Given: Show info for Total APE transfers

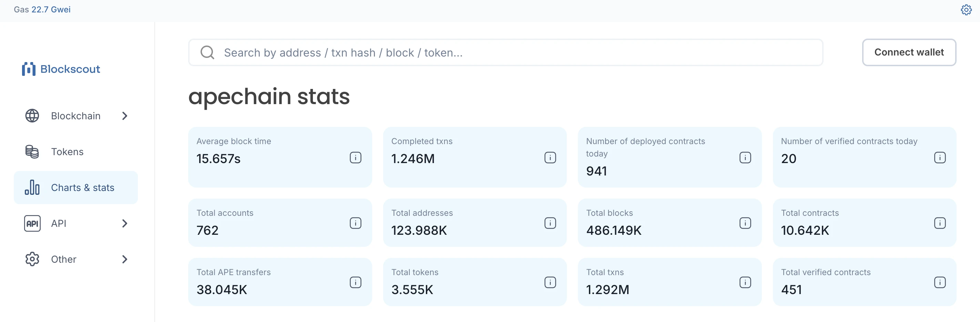Looking at the screenshot, I should click(x=355, y=282).
